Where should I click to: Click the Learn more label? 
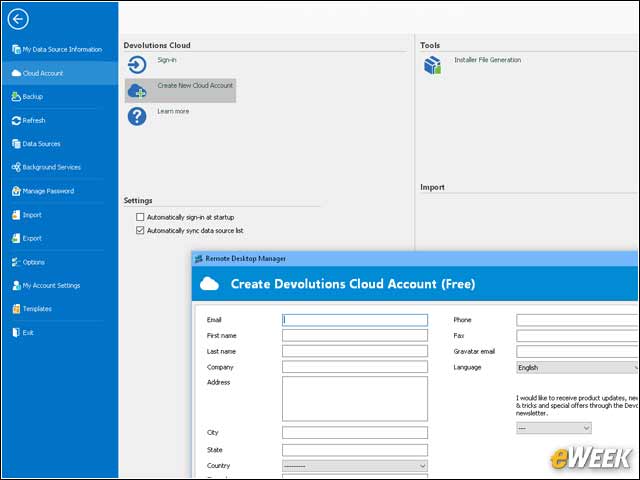pos(173,111)
